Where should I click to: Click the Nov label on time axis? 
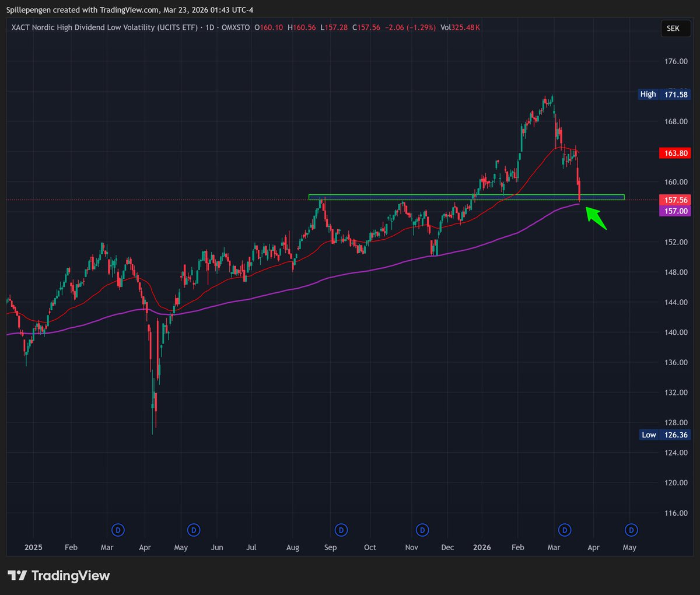pyautogui.click(x=411, y=548)
